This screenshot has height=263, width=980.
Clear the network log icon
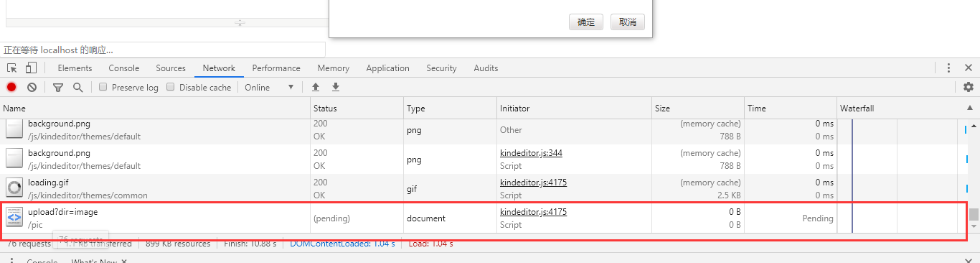coord(32,87)
